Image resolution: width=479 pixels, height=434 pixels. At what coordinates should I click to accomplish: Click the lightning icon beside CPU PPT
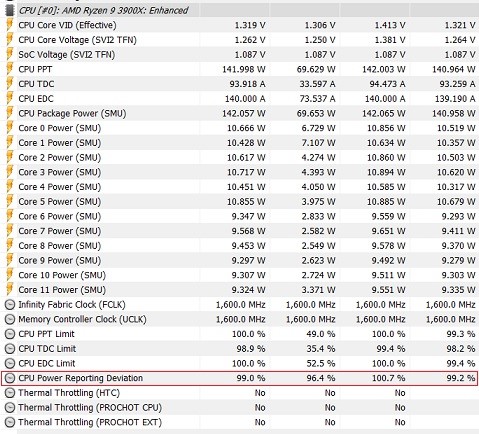tap(10, 69)
